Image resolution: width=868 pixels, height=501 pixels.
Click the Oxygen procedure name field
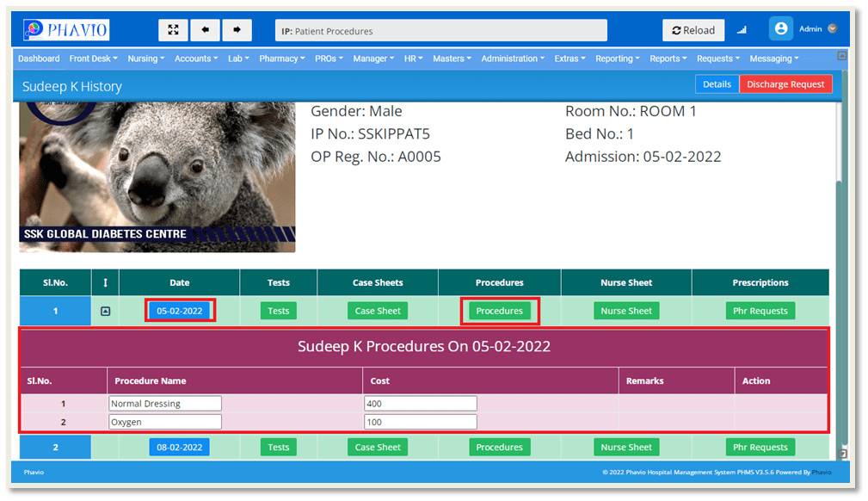165,422
